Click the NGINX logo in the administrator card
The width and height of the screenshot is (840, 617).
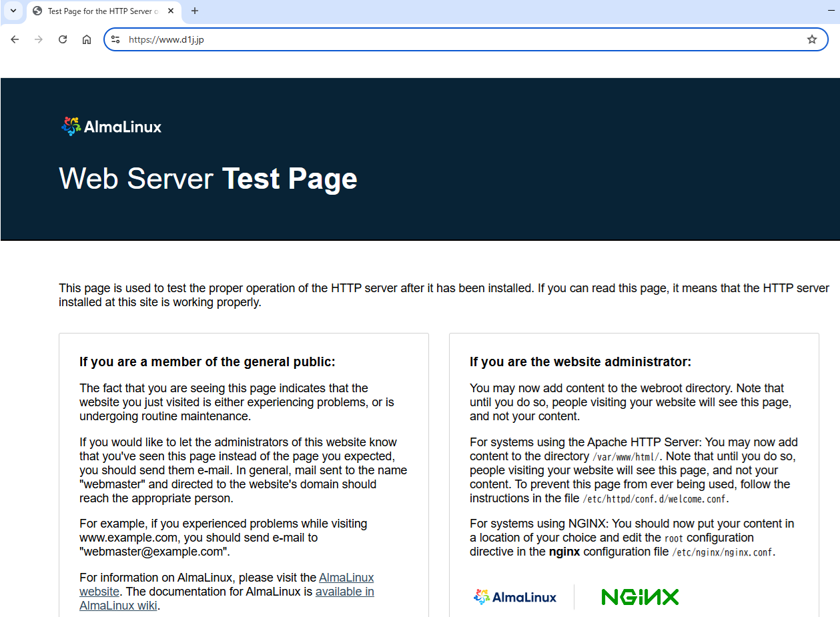tap(639, 597)
